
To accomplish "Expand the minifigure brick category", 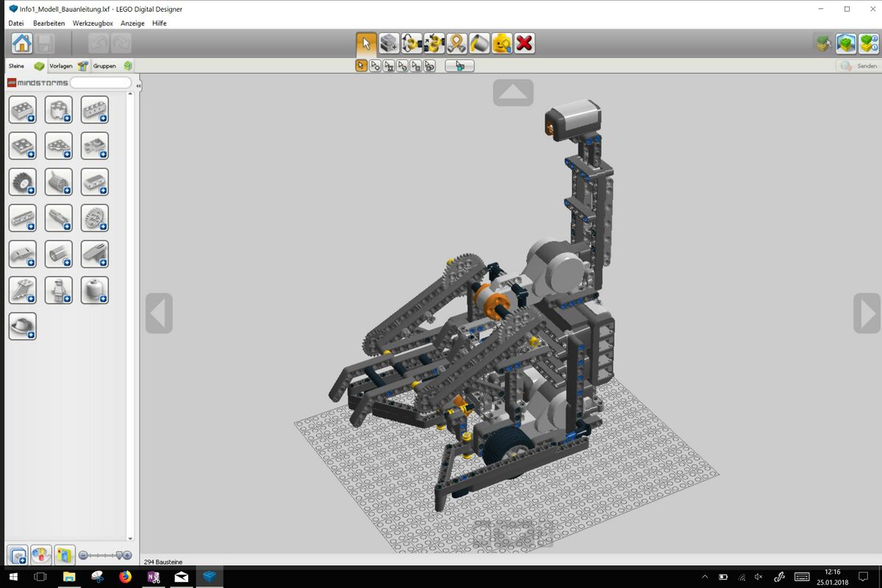I will tap(58, 290).
